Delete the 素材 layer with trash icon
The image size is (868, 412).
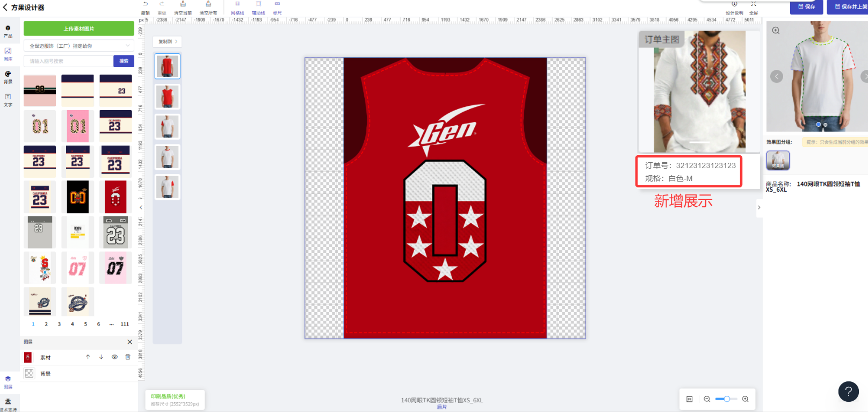[x=128, y=357]
